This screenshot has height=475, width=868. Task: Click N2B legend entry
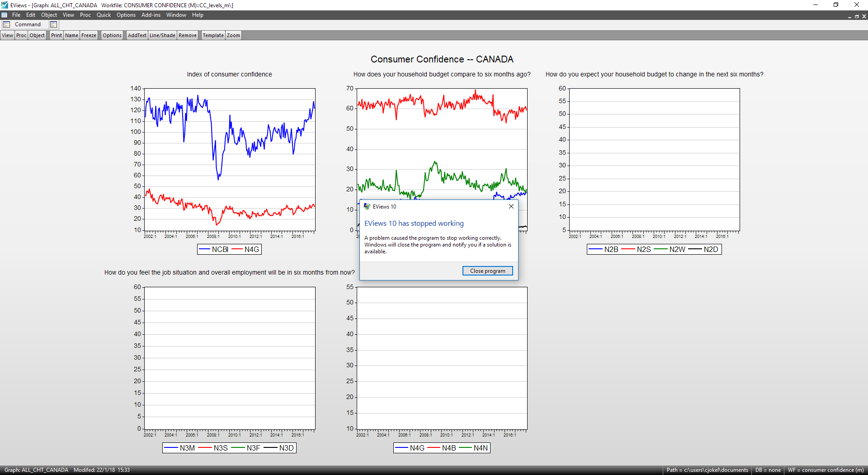coord(604,249)
